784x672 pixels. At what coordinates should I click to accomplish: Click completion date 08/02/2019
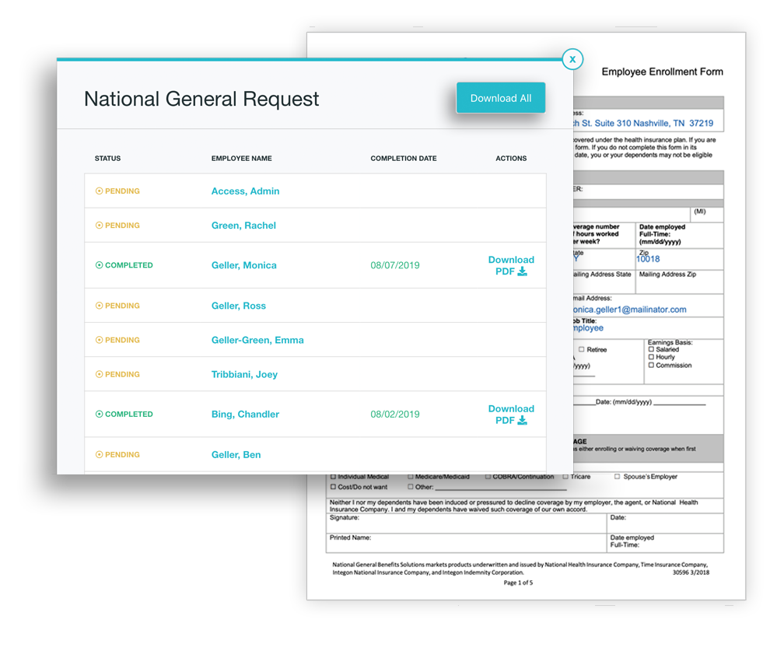(395, 415)
